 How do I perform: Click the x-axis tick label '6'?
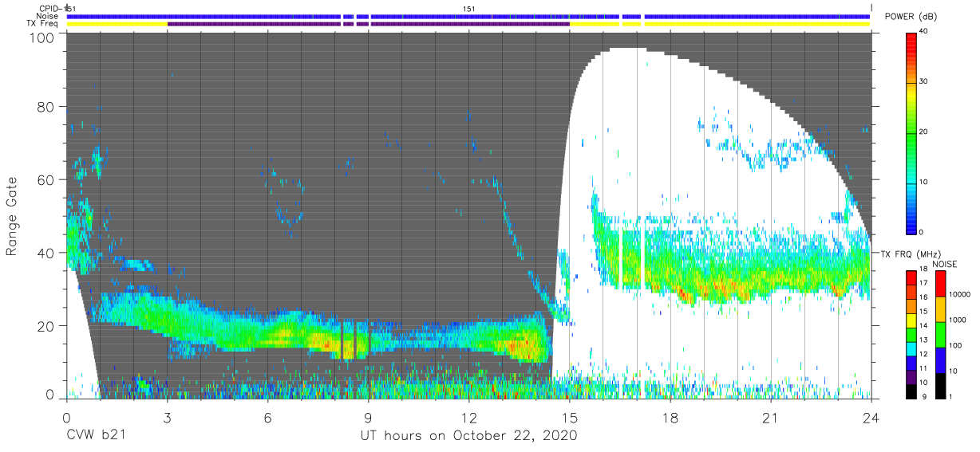point(267,417)
